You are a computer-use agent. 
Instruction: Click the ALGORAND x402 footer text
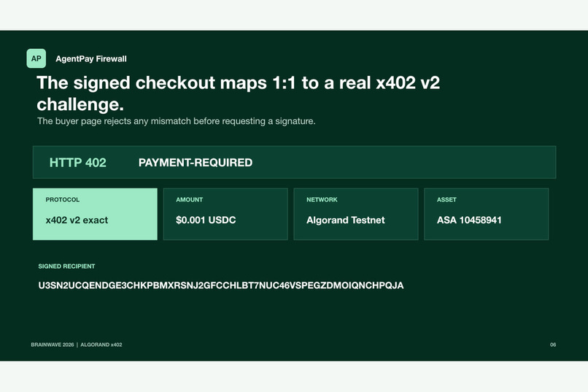(x=101, y=345)
